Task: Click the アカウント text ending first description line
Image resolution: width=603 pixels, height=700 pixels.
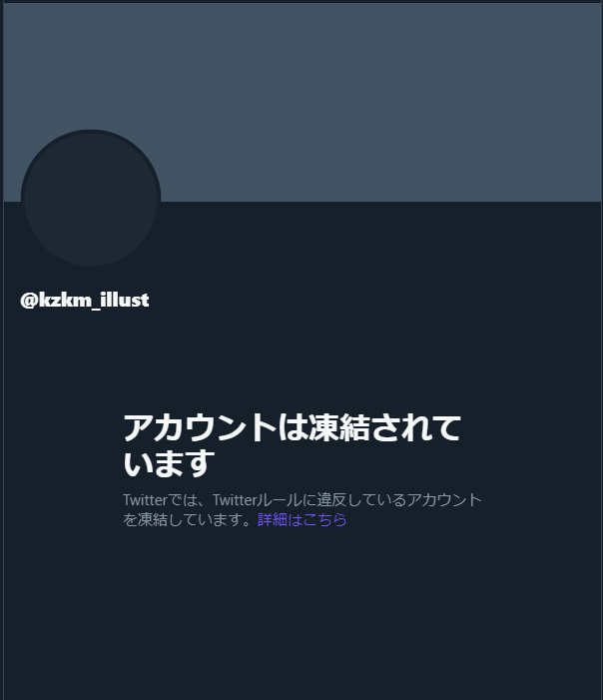Action: (444, 500)
